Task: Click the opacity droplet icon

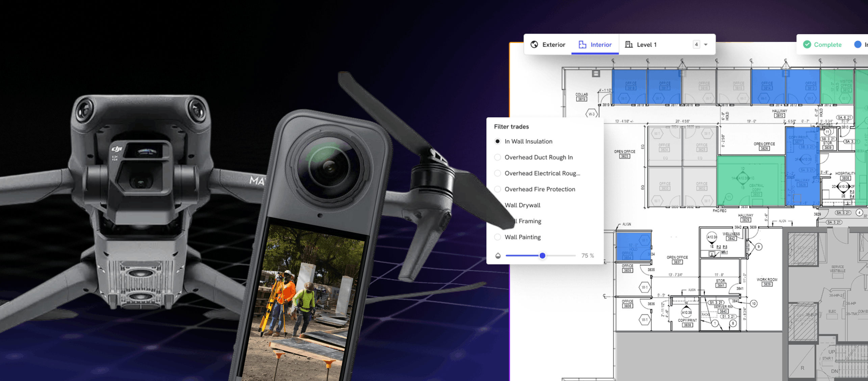Action: [x=498, y=256]
